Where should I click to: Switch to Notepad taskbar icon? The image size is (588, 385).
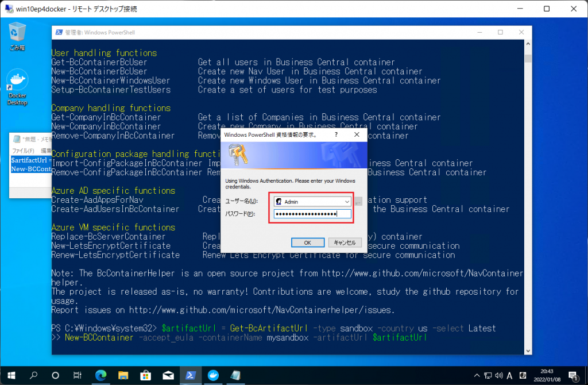pos(235,375)
